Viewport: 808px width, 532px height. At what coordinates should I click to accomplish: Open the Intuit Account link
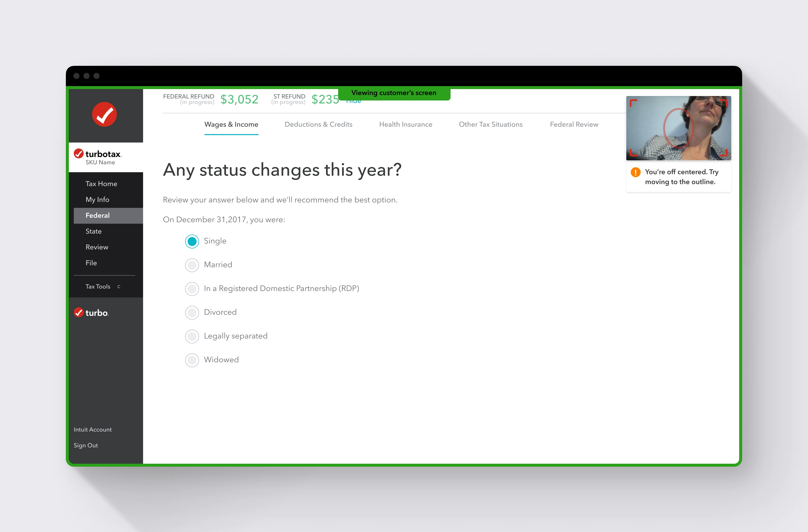(x=92, y=429)
